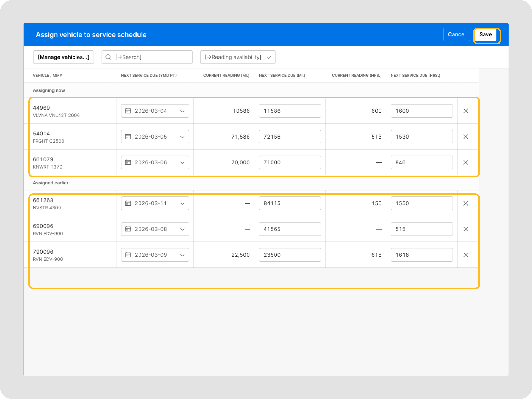This screenshot has height=399, width=532.
Task: Open the Reading availability dropdown
Action: (x=237, y=57)
